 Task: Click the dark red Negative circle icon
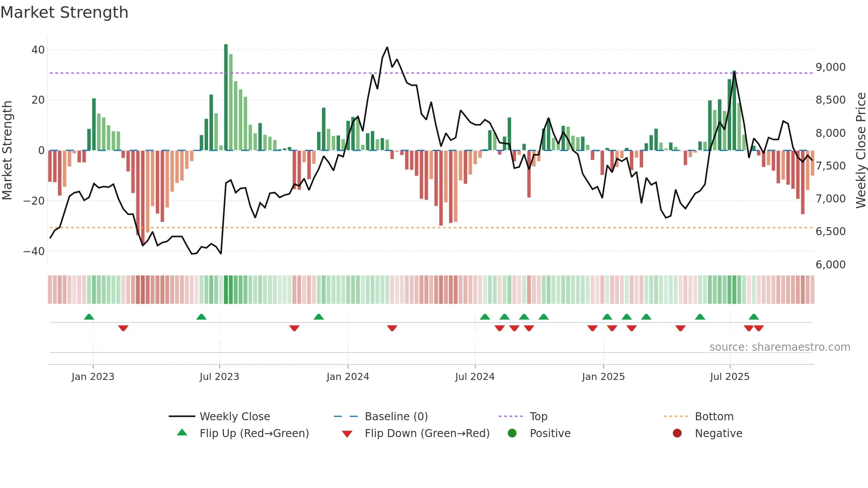pyautogui.click(x=677, y=433)
